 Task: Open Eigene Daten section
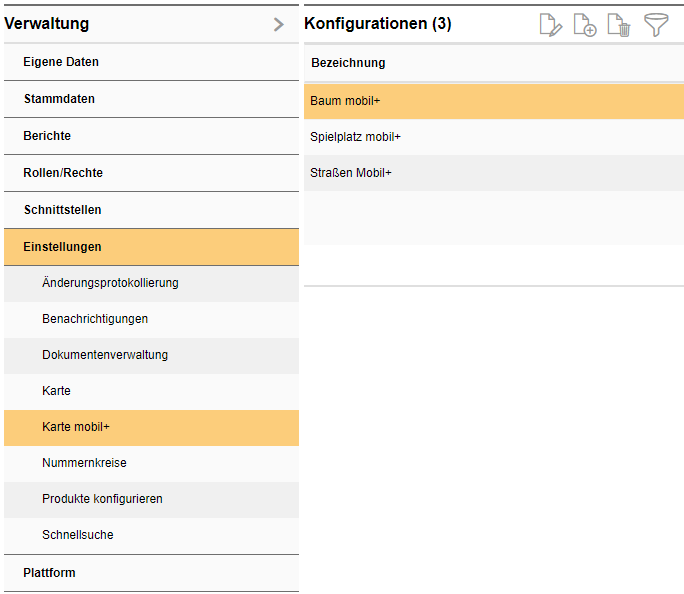(61, 62)
